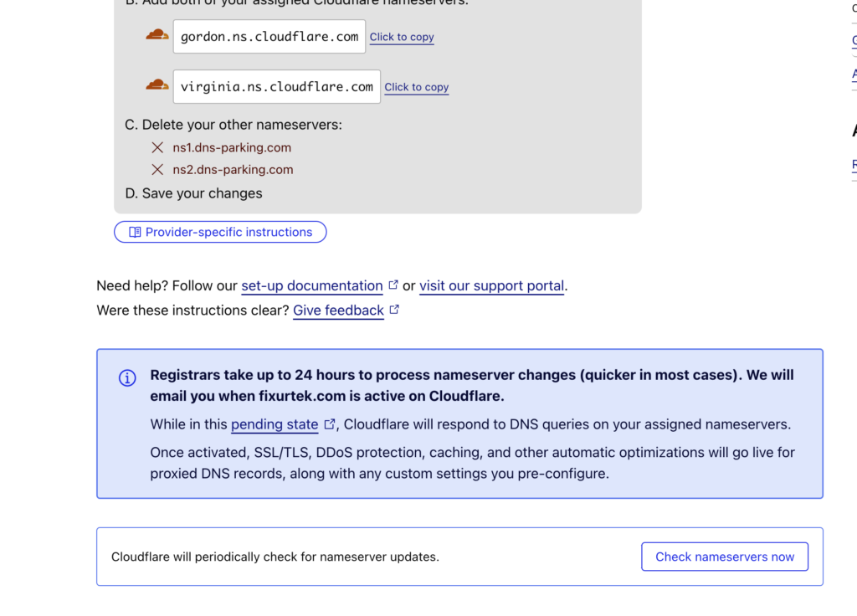Open the set-up documentation link

[312, 286]
